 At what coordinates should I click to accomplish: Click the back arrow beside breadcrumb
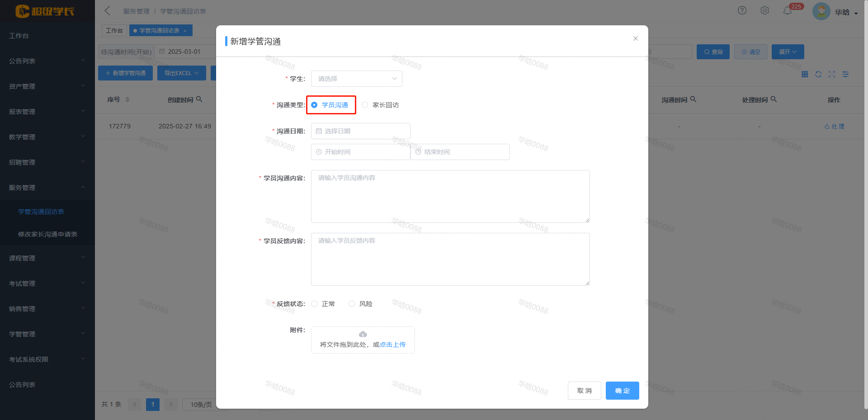108,11
